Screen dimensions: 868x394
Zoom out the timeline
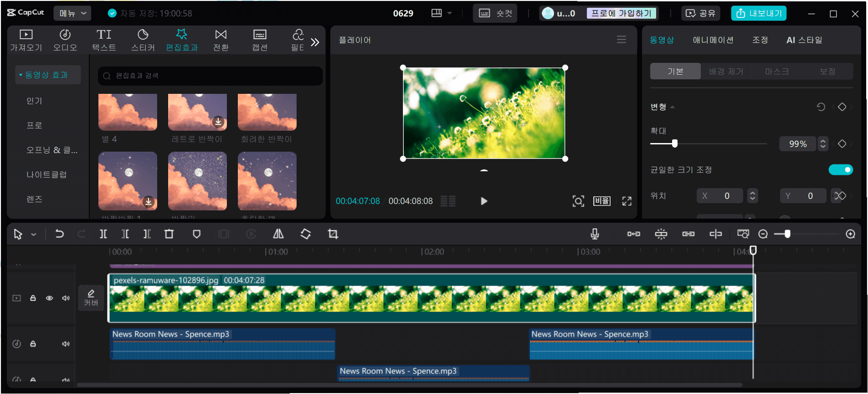pyautogui.click(x=763, y=234)
